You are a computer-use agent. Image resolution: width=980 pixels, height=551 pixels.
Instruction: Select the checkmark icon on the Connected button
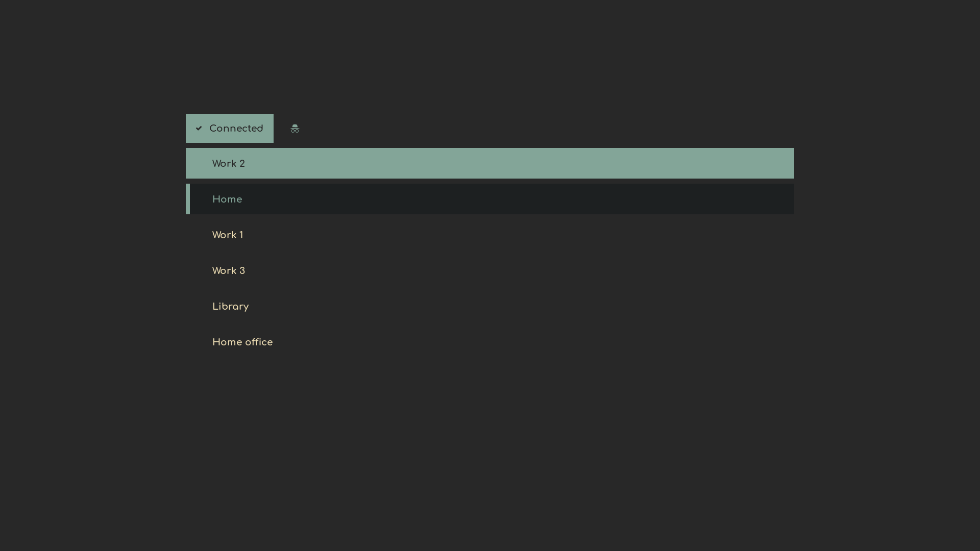199,128
